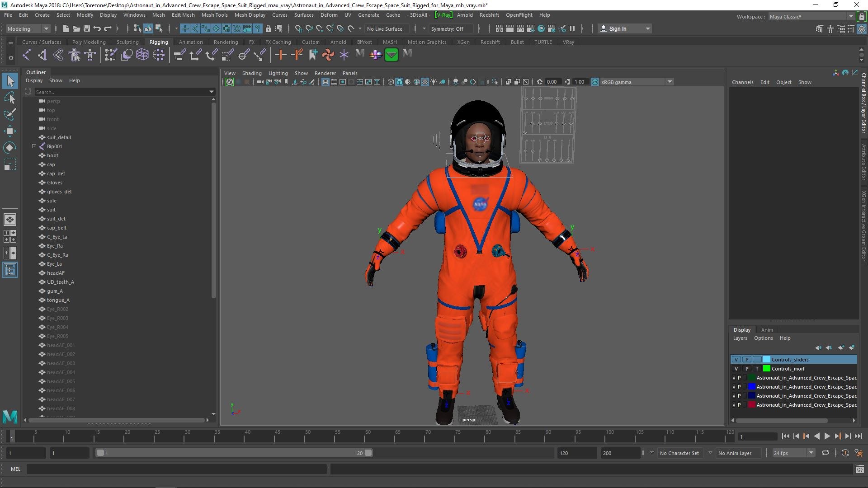Toggle template T of Controls_morf layer

click(757, 369)
